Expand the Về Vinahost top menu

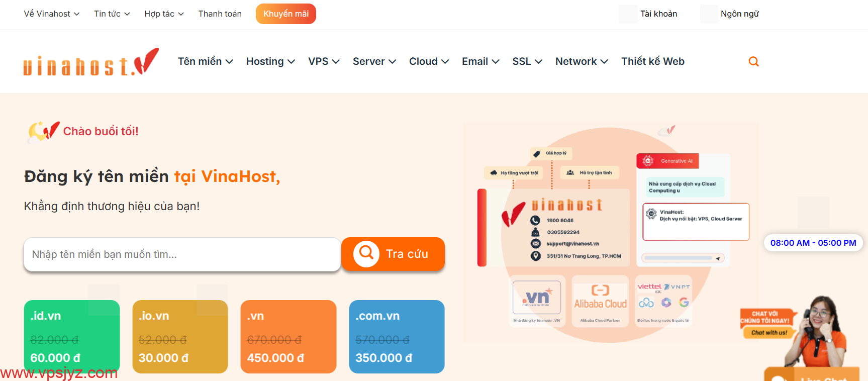tap(52, 14)
